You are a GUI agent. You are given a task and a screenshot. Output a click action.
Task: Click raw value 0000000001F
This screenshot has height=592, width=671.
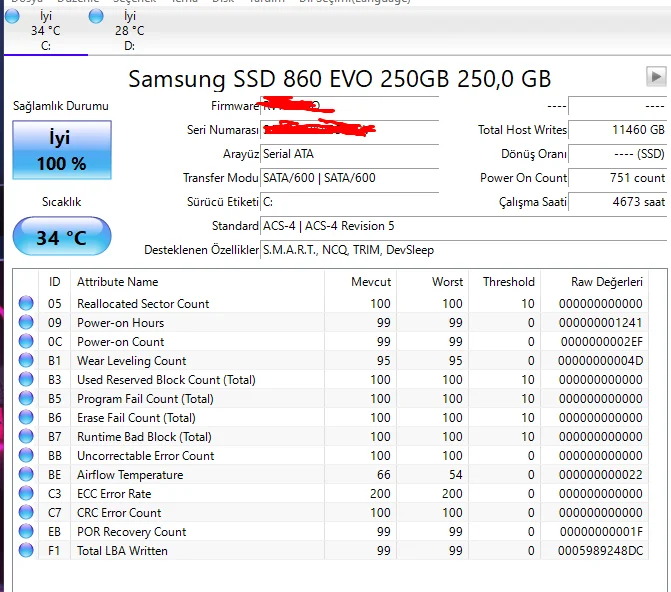pos(601,532)
